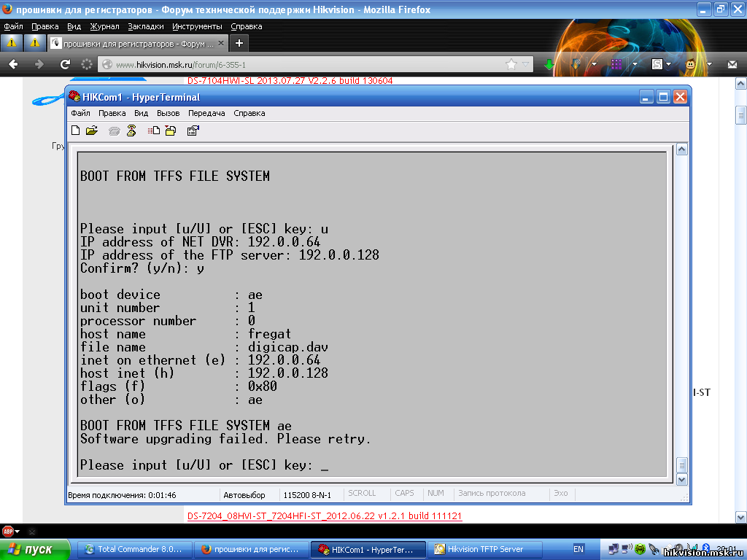Click the S add-on toolbar icon
The width and height of the screenshot is (747, 560).
tap(657, 64)
